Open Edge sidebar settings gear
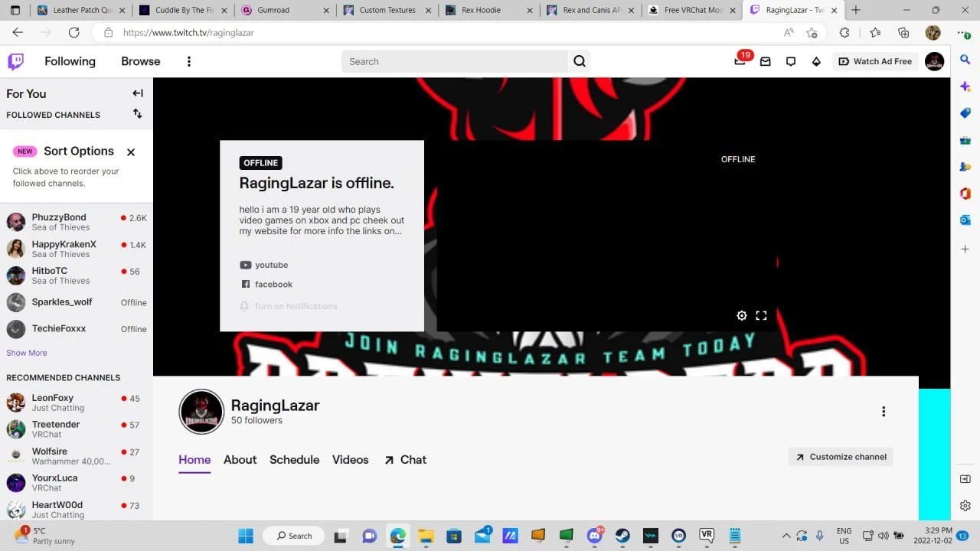The height and width of the screenshot is (551, 980). point(965,506)
